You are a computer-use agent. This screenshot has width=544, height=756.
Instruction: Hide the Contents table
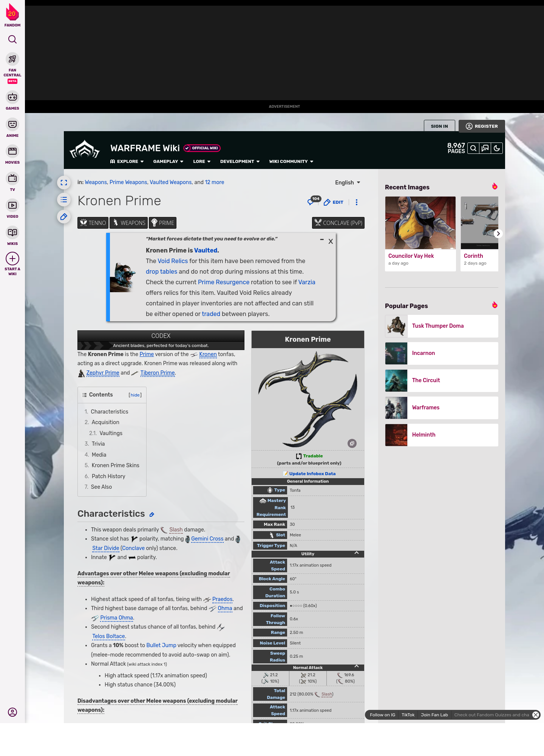135,395
